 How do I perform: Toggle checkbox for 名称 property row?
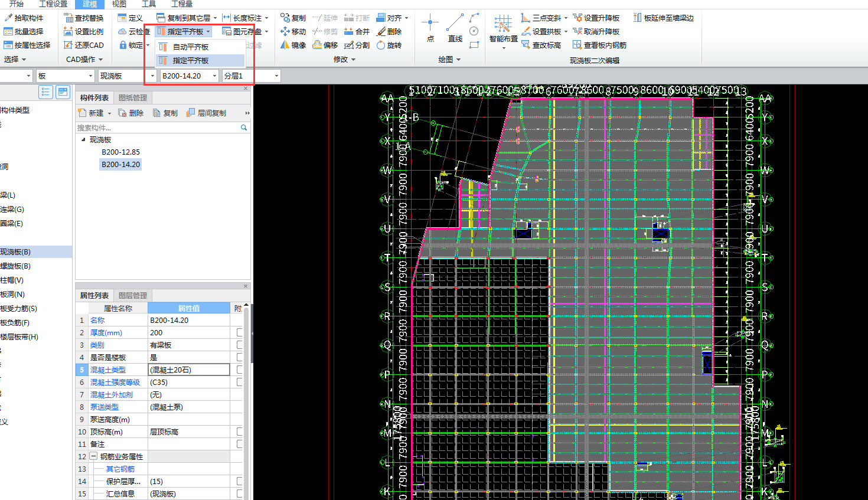(x=240, y=320)
